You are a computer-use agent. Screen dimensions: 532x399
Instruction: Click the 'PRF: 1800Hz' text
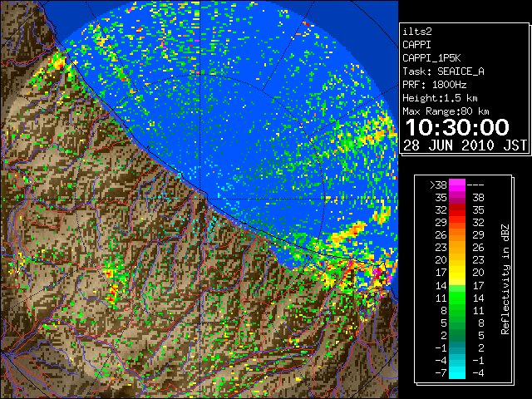click(x=434, y=85)
